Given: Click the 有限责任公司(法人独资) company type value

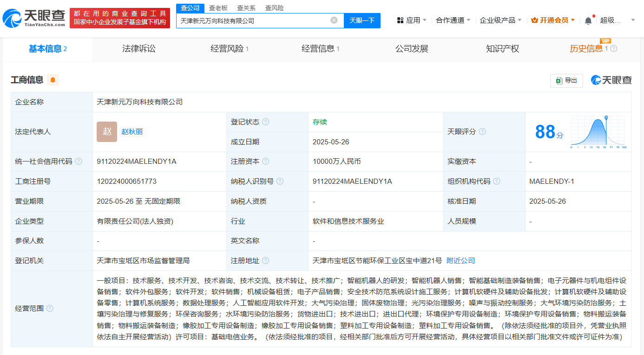Looking at the screenshot, I should 135,221.
